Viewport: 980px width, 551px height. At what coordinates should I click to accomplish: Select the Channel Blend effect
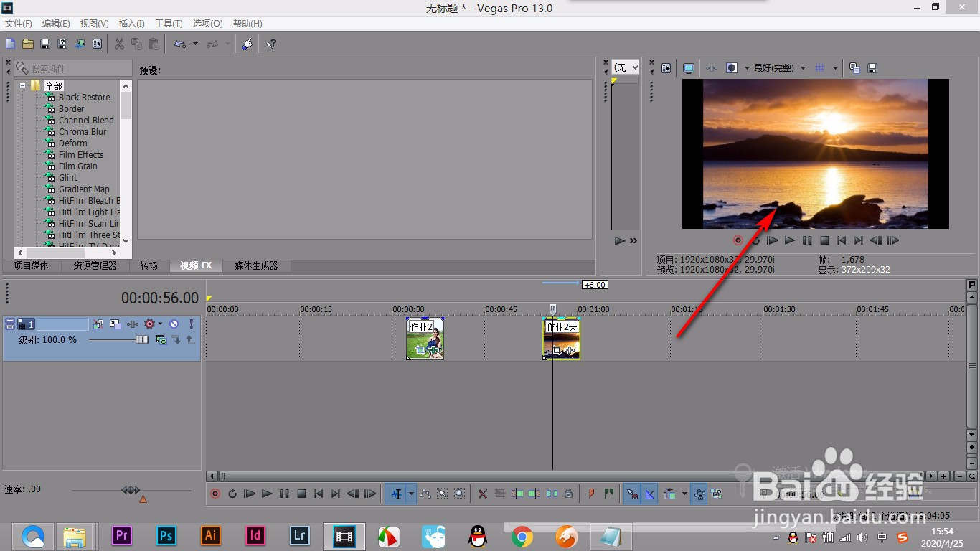point(86,120)
